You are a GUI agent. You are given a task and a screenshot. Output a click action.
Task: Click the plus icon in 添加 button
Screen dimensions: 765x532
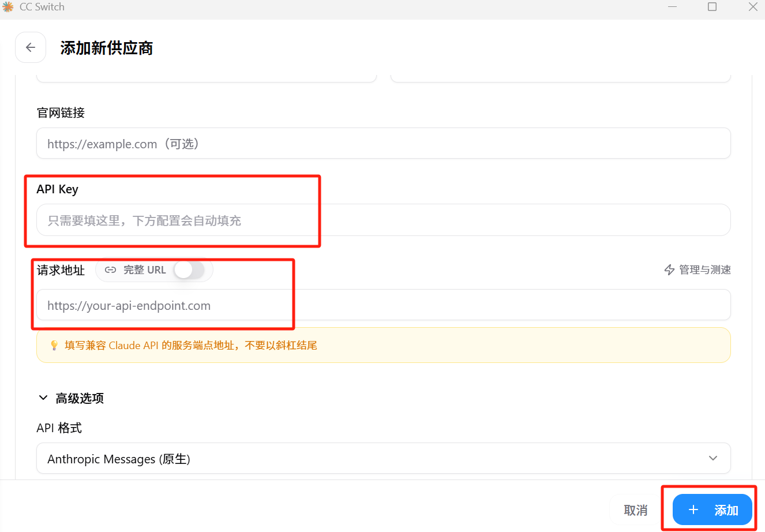point(693,510)
